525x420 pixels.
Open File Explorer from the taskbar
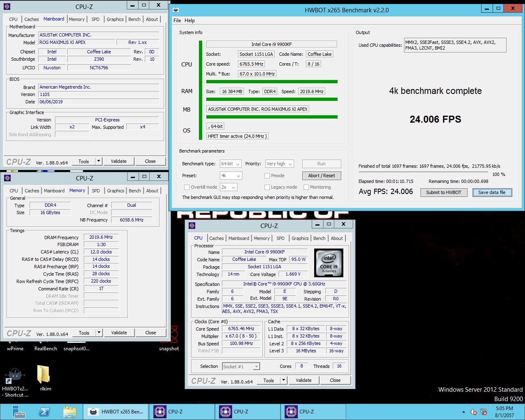[x=70, y=412]
